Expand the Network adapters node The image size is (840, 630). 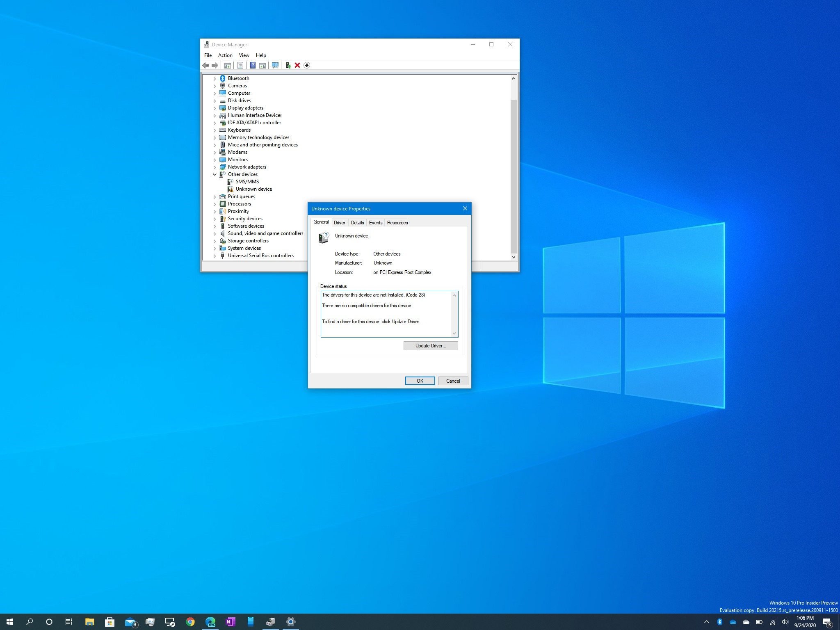click(x=215, y=167)
